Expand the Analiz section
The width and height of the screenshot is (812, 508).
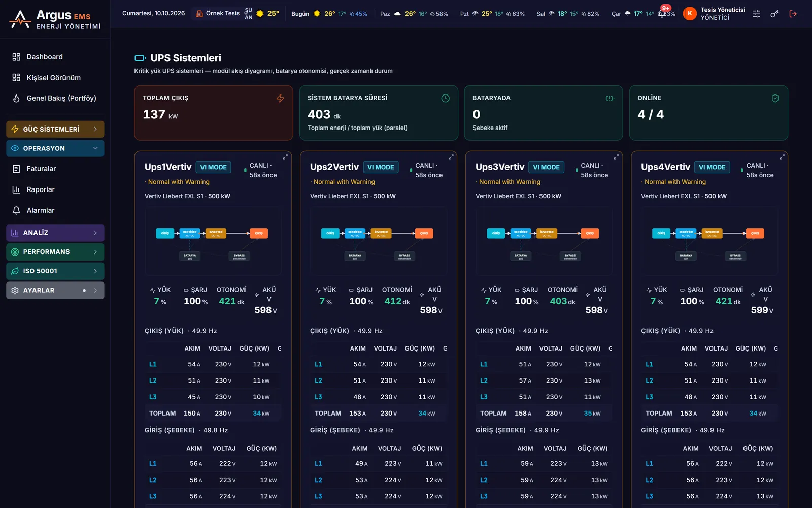[x=55, y=233]
